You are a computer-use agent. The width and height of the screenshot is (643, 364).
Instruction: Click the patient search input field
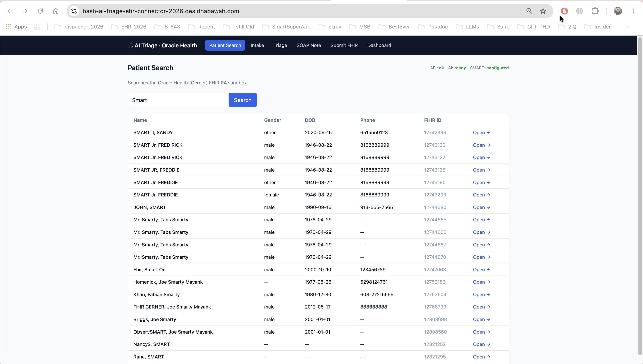coord(177,100)
